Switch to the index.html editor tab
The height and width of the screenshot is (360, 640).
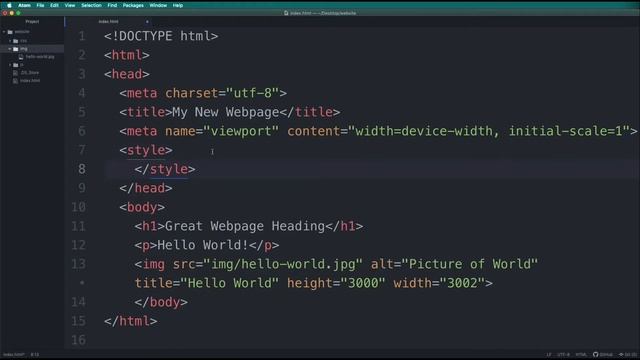(x=109, y=21)
